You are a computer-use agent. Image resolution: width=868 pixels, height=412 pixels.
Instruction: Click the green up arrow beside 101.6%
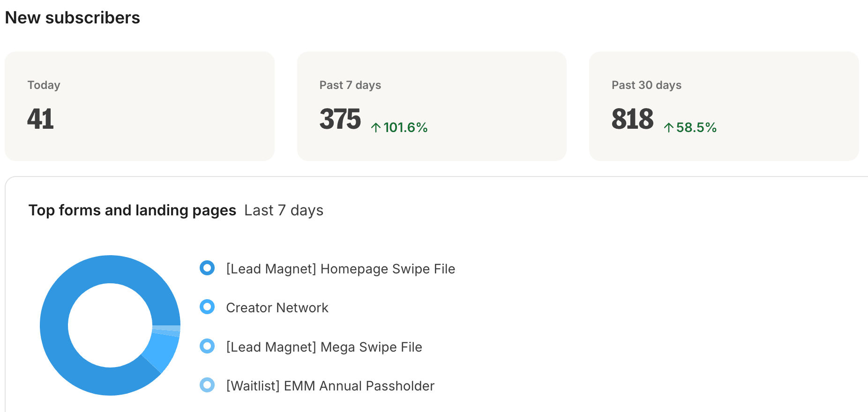(376, 127)
